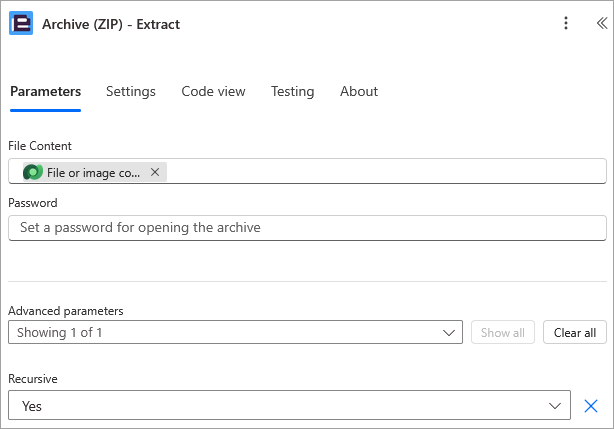This screenshot has width=614, height=429.
Task: Select the About tab
Action: click(359, 91)
